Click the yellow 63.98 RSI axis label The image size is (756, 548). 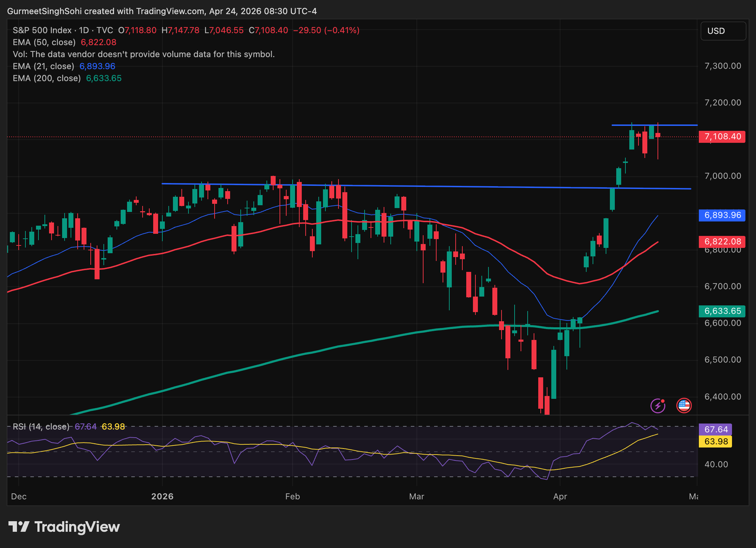pyautogui.click(x=716, y=442)
